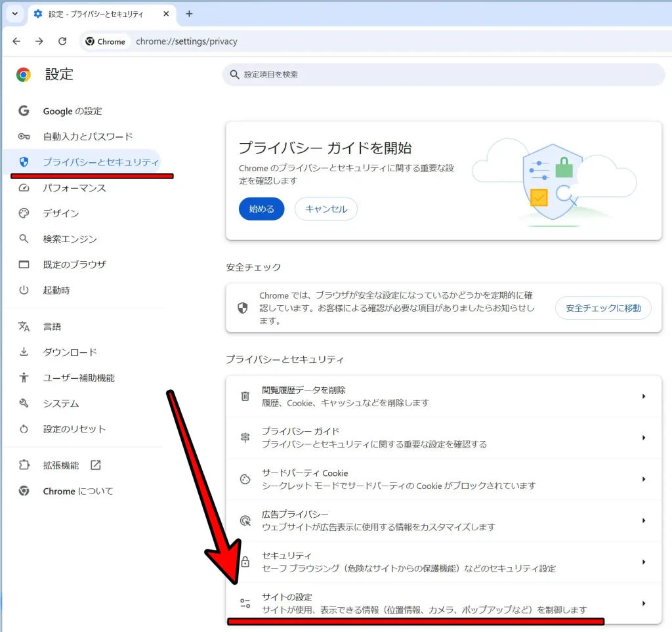The height and width of the screenshot is (632, 672).
Task: Click the external-link icon next to 拡張機能
Action: tap(94, 465)
